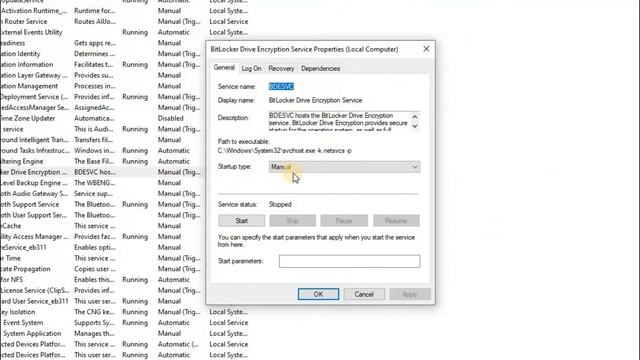The height and width of the screenshot is (360, 640).
Task: Select the 'oth User Support Ser...' row
Action: [103, 215]
